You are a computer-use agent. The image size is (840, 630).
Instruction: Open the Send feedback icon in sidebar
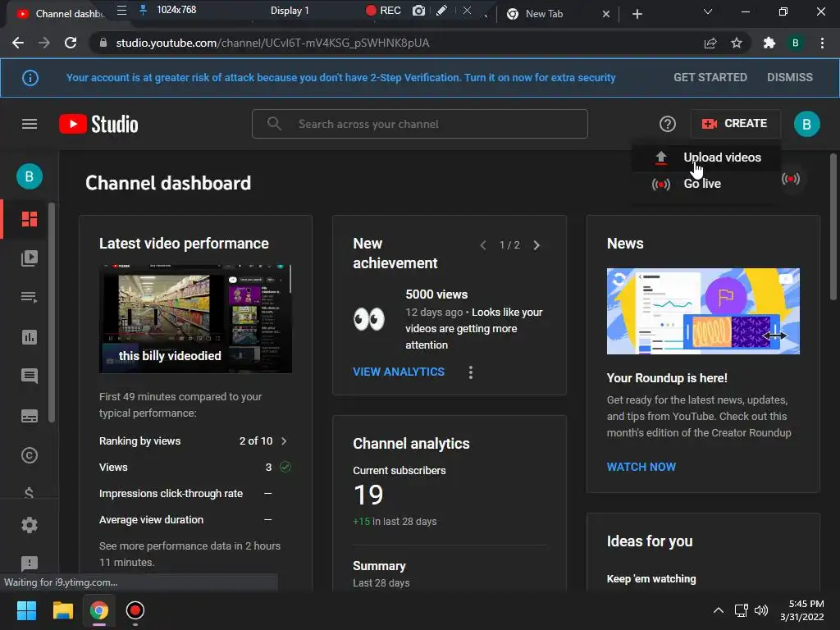(x=30, y=564)
